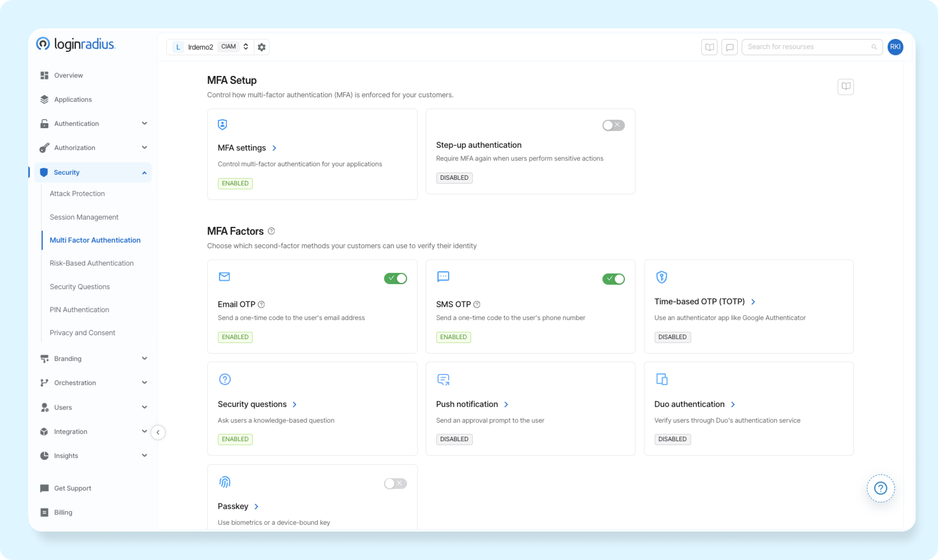The width and height of the screenshot is (938, 560).
Task: Expand the Branding menu chevron
Action: 144,358
